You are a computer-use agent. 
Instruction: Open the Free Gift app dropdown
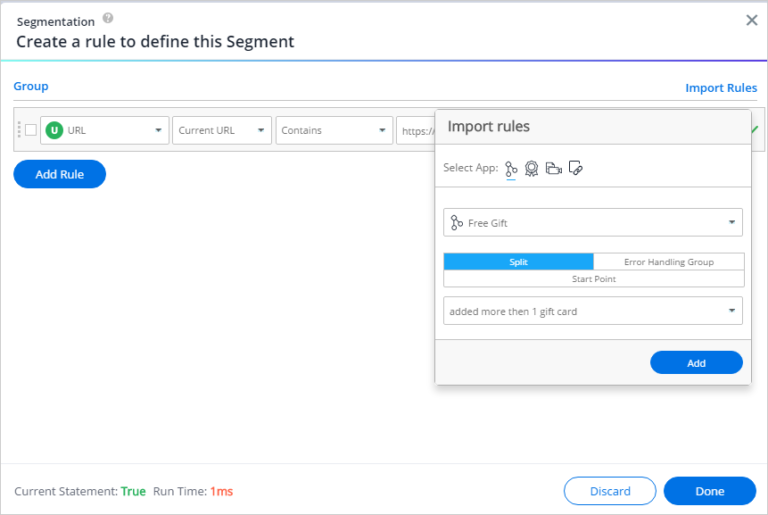pyautogui.click(x=593, y=222)
